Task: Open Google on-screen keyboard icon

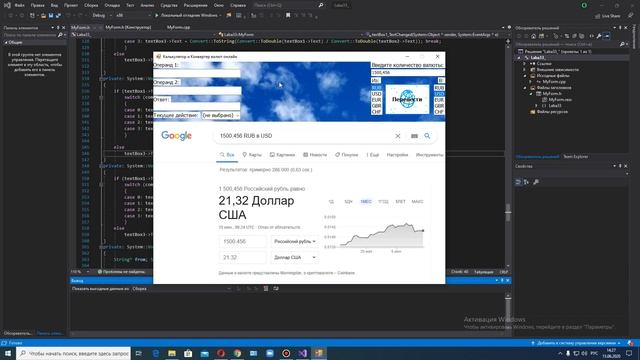Action: point(414,136)
